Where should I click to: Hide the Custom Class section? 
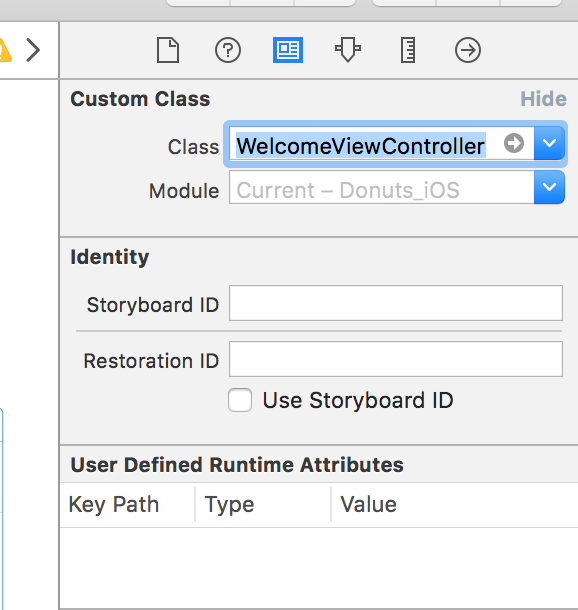tap(543, 99)
